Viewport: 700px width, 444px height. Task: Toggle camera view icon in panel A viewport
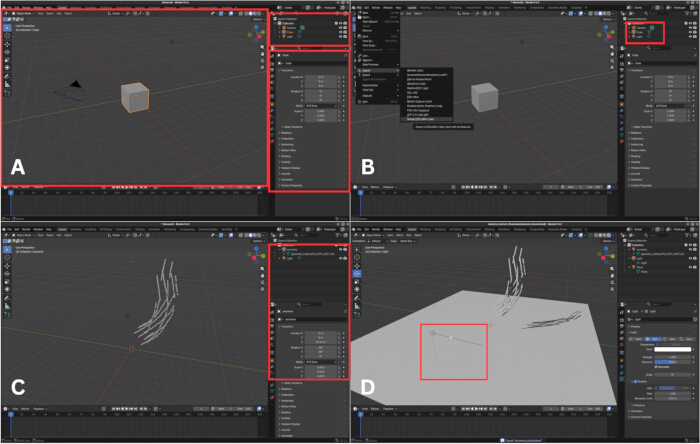click(262, 61)
